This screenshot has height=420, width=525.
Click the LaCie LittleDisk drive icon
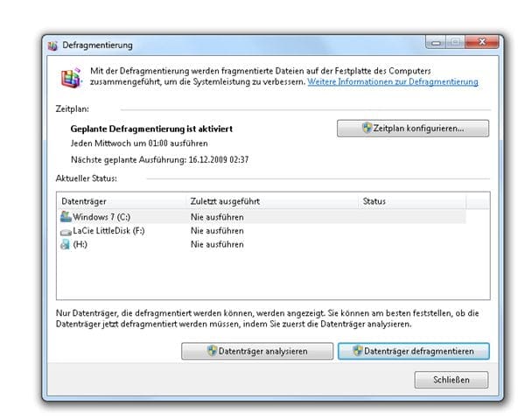pyautogui.click(x=65, y=231)
